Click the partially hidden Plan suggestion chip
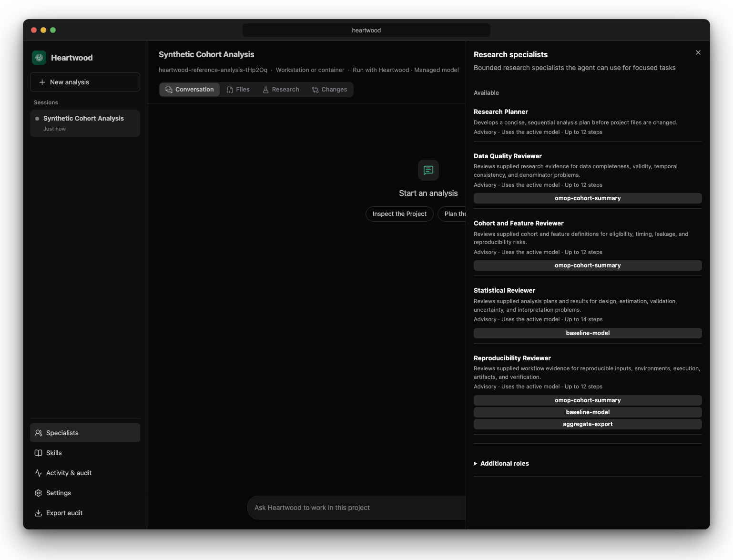The height and width of the screenshot is (560, 733). pos(452,214)
